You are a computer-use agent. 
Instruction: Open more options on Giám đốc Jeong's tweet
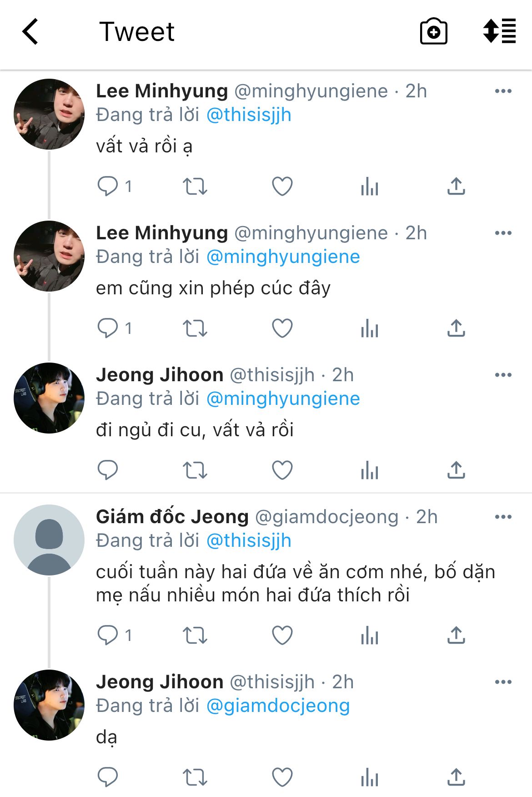click(503, 517)
